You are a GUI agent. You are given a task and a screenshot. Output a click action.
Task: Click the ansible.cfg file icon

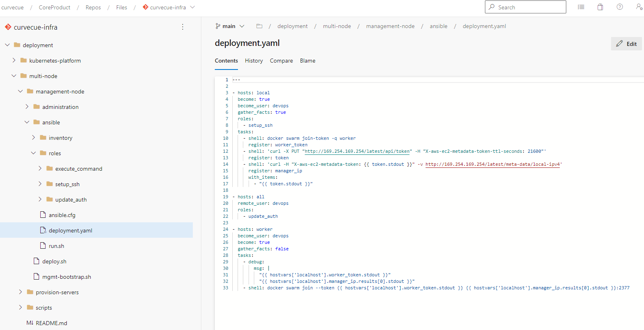click(x=43, y=215)
